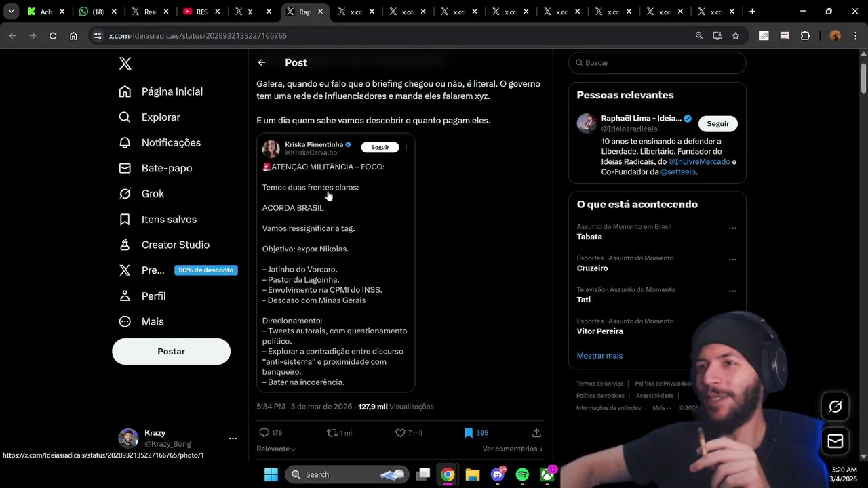Open Discord from the taskbar
Image resolution: width=868 pixels, height=488 pixels.
click(x=498, y=474)
